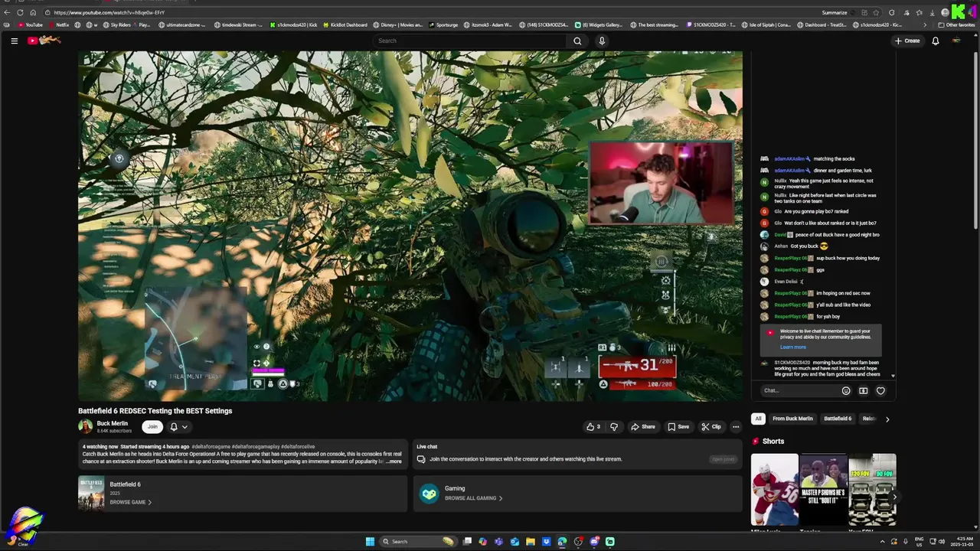
Task: Join the Buck Merlin channel membership
Action: [x=152, y=426]
